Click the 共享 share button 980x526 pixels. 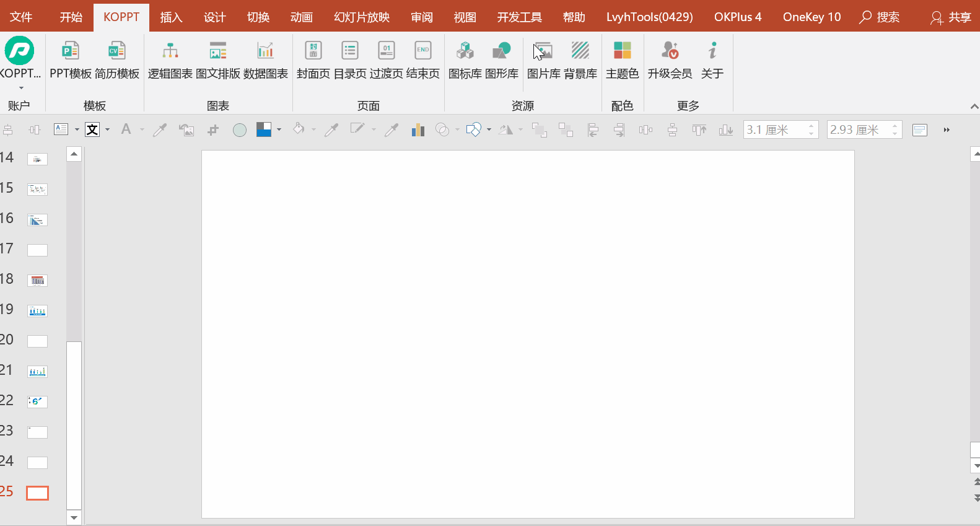(x=952, y=17)
